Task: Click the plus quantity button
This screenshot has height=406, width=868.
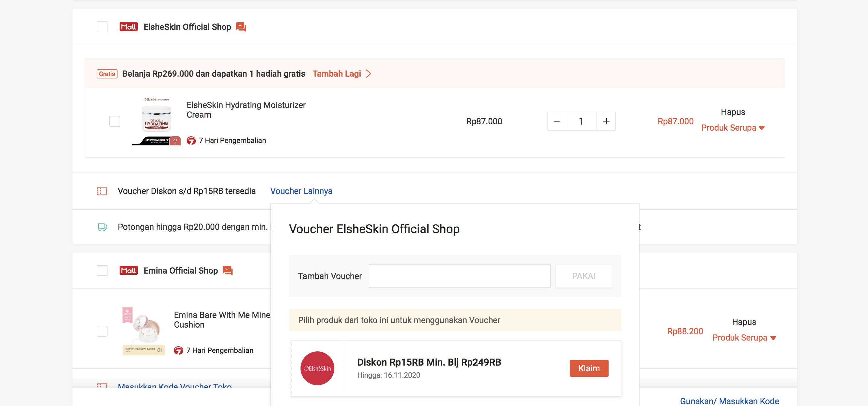Action: coord(606,121)
